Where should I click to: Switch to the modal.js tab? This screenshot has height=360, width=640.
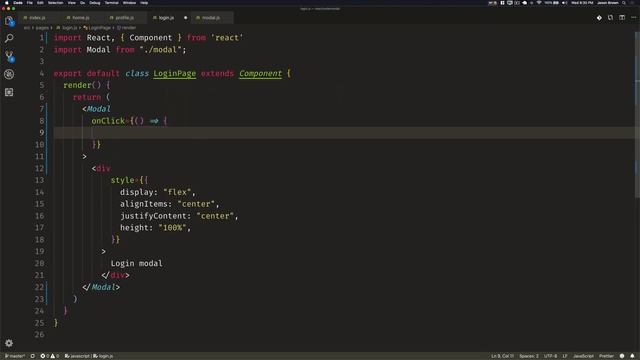(x=211, y=18)
